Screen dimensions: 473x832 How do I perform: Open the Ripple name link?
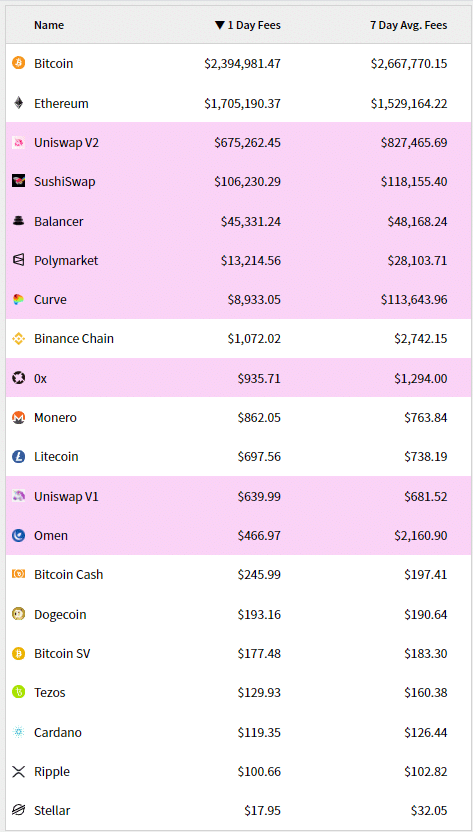[52, 772]
